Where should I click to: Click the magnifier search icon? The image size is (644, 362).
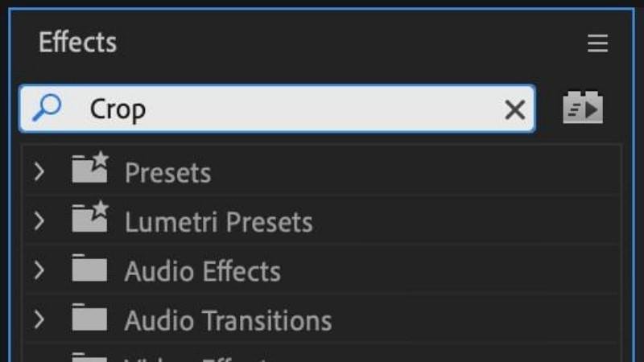[46, 108]
